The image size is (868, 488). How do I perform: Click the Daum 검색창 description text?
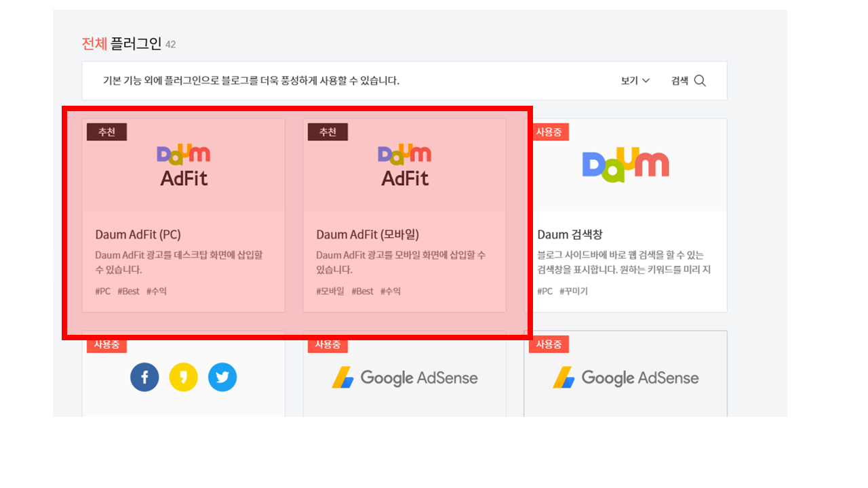(x=624, y=262)
